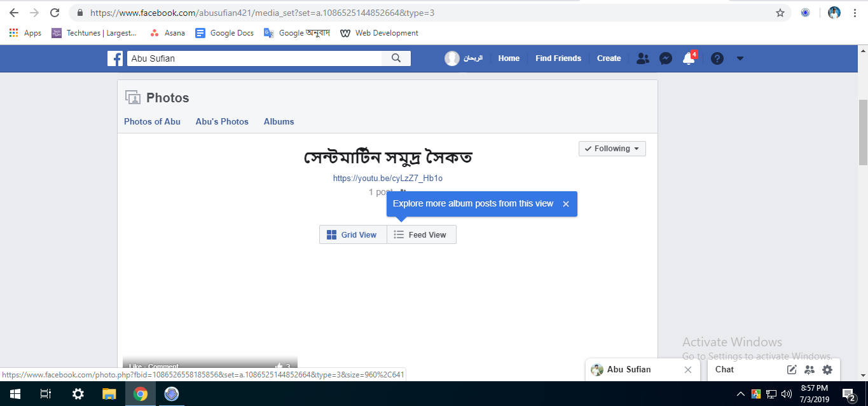Show hidden system tray icons
The image size is (868, 406).
point(741,394)
